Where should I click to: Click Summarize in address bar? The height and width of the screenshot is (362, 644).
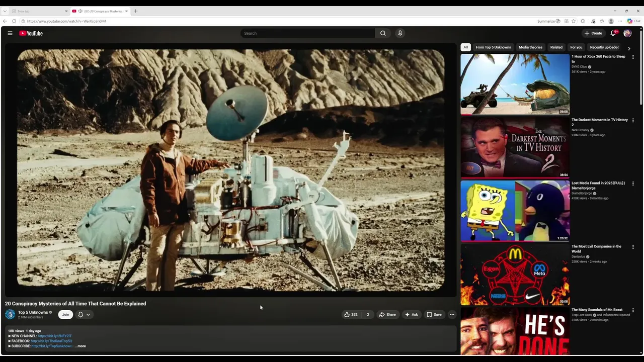[x=548, y=21]
